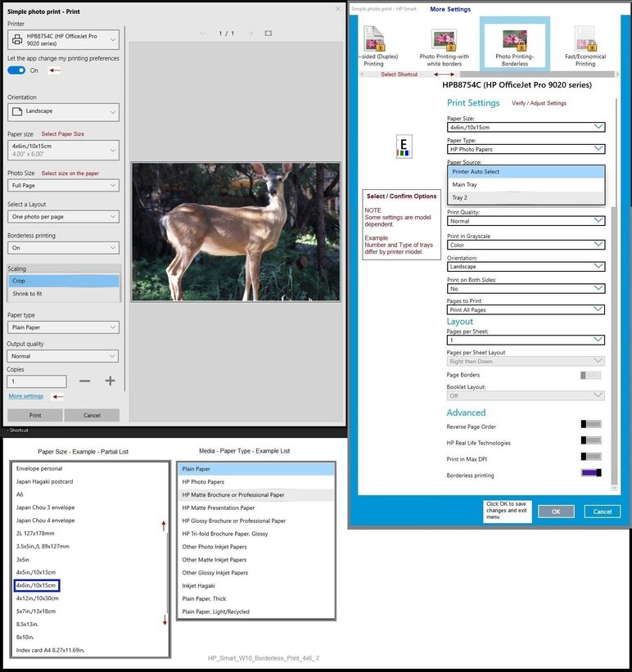Open the Pages to Print dropdown

pyautogui.click(x=526, y=309)
